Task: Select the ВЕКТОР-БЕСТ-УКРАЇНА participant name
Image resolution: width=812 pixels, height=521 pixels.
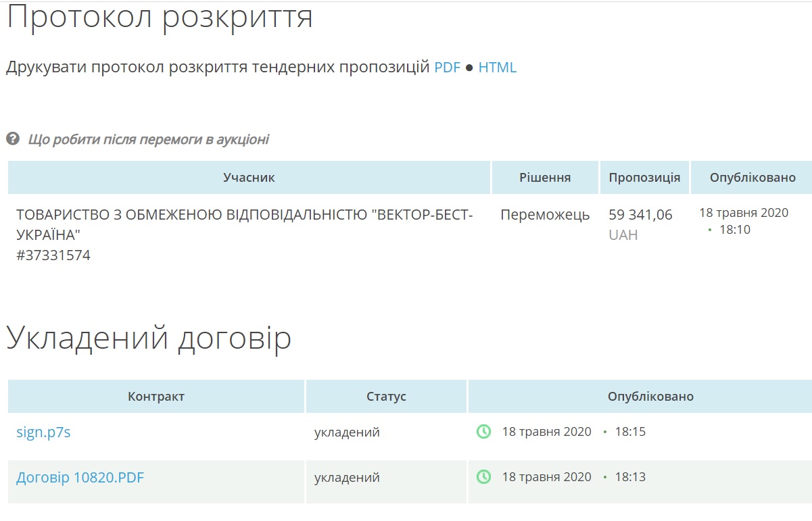Action: click(244, 224)
